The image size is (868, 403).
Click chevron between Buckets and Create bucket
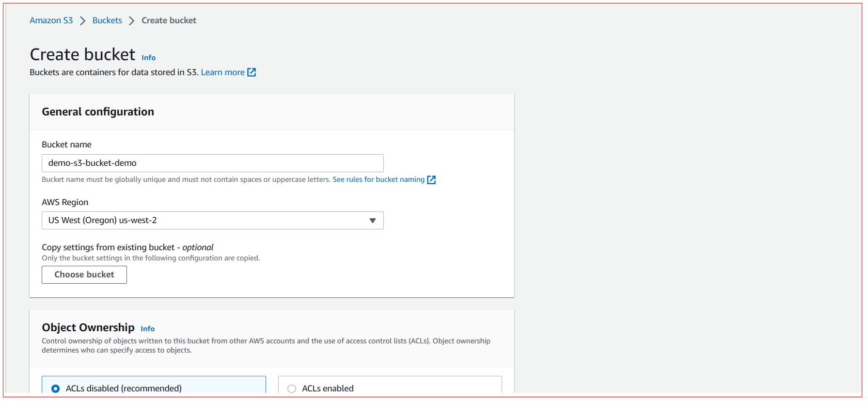click(x=131, y=21)
